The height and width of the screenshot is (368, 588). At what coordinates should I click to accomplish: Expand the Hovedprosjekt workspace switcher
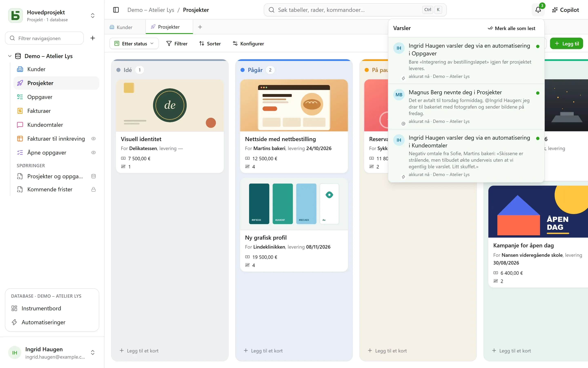point(92,16)
